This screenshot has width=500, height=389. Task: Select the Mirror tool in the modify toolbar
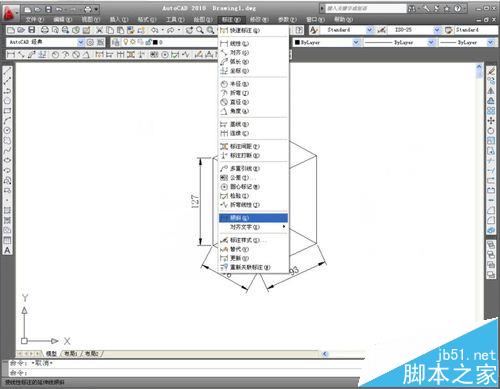[491, 91]
